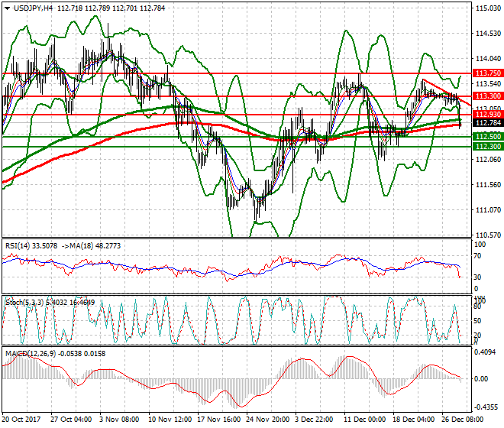This screenshot has width=504, height=428.
Task: Select the 112.500 green support level label
Action: [487, 137]
